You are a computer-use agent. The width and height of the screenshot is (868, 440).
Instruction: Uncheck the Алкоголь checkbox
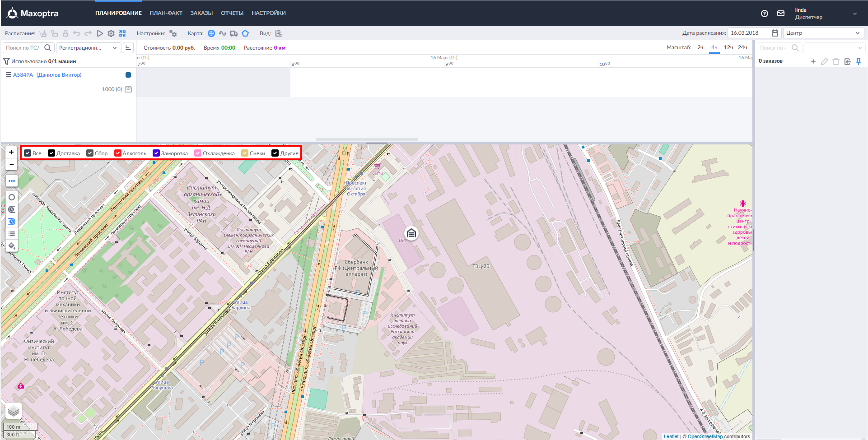(x=118, y=153)
